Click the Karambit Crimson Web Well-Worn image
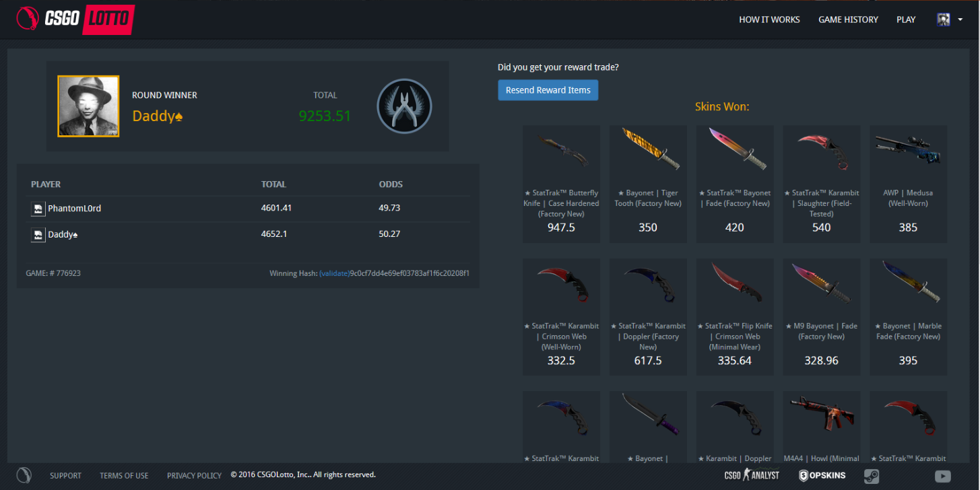980x490 pixels. [x=562, y=285]
